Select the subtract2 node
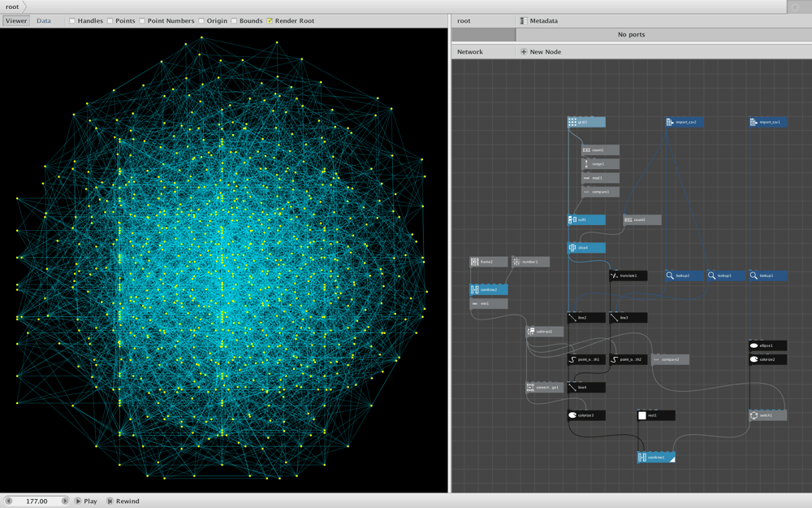Screen dimensions: 812x508 coord(544,332)
